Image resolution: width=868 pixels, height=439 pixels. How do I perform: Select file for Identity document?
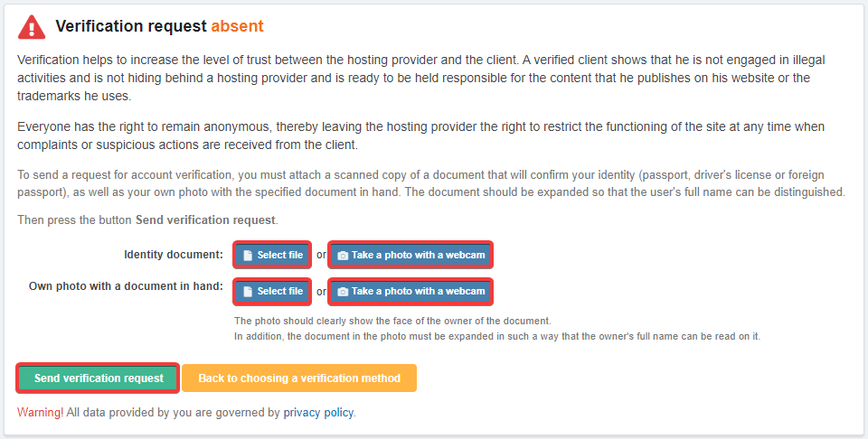click(273, 256)
